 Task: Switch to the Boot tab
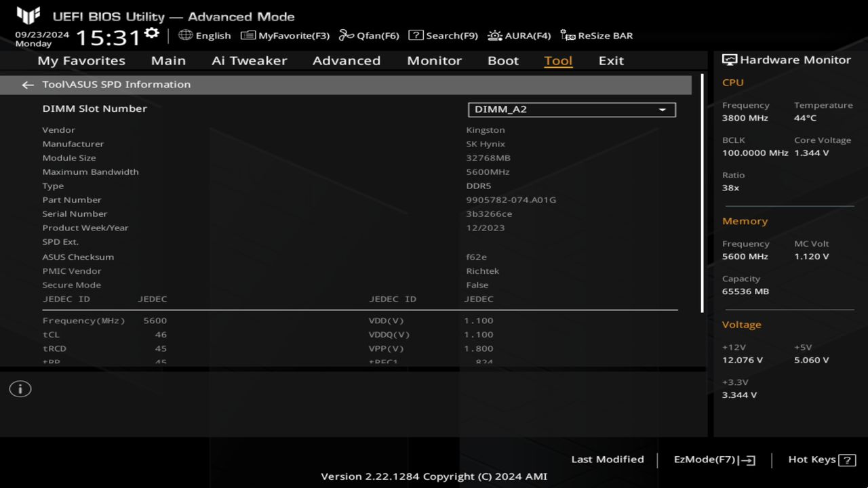coord(503,60)
